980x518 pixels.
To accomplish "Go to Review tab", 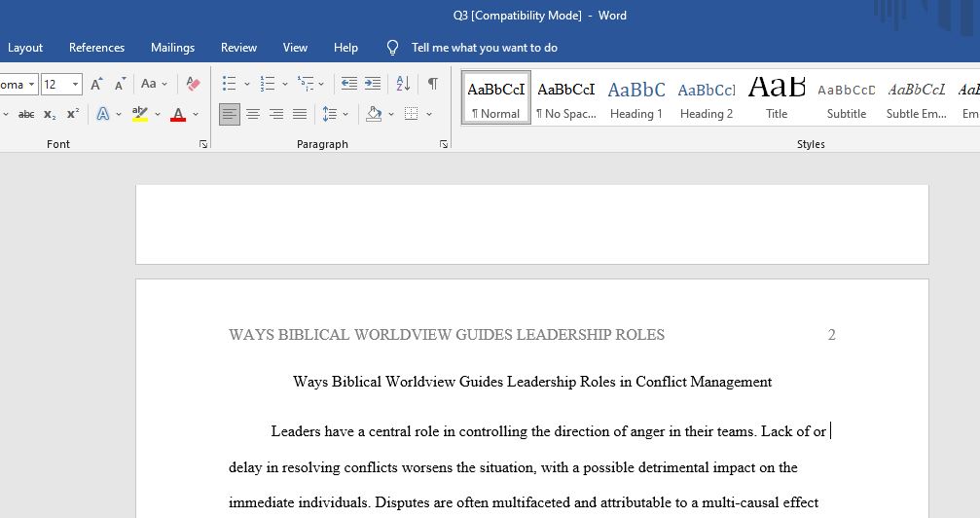I will (238, 48).
